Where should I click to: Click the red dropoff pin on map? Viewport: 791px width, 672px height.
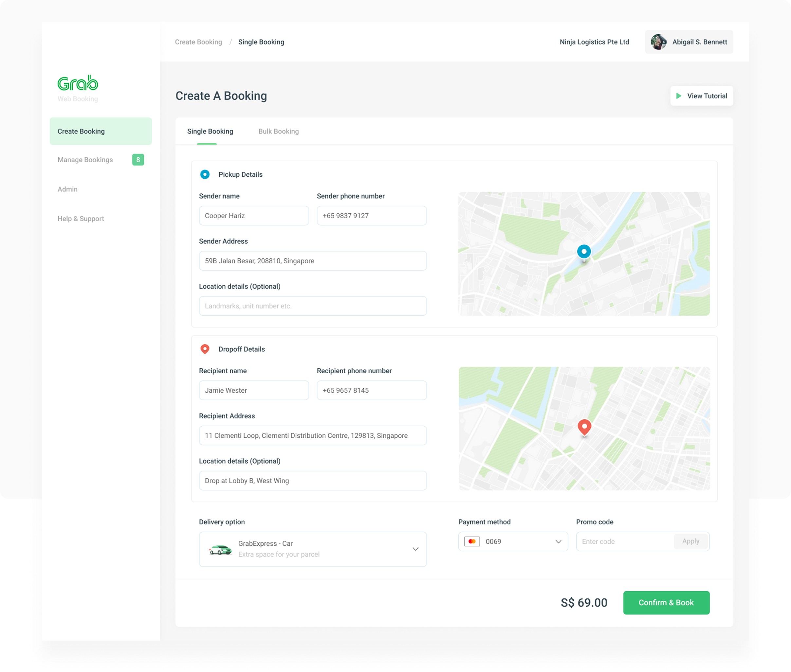tap(584, 426)
